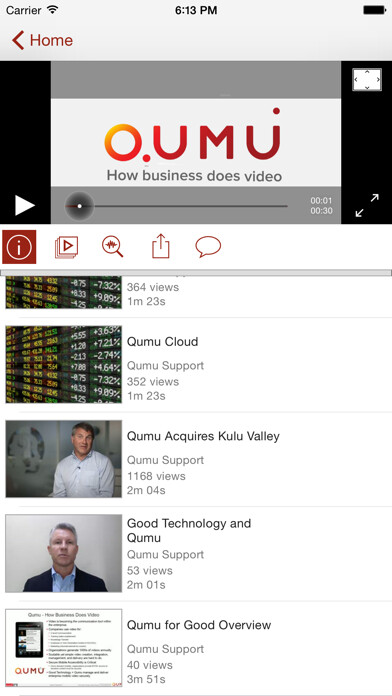The image size is (392, 696).
Task: Play the Qumu video
Action: click(x=24, y=206)
